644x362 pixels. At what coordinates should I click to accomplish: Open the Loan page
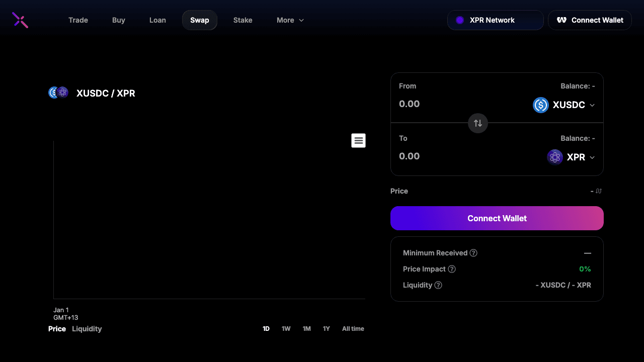coord(157,20)
